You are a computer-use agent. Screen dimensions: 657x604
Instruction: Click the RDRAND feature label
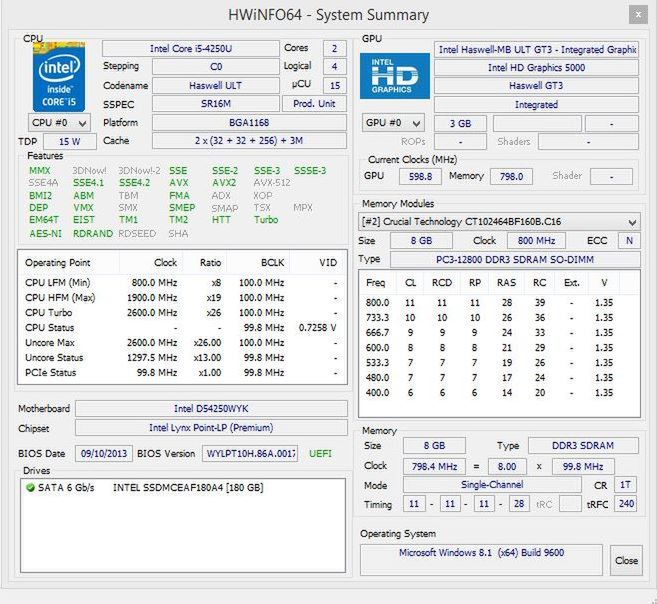pos(93,234)
